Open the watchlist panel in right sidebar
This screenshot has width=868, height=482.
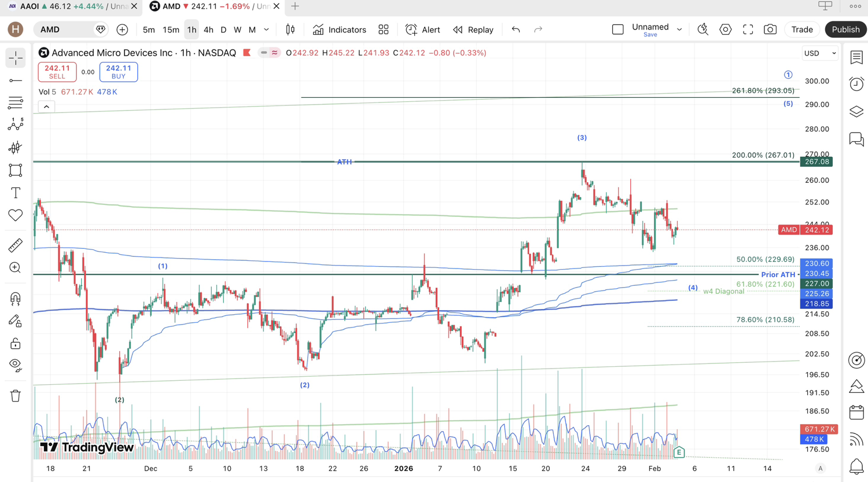pyautogui.click(x=856, y=57)
